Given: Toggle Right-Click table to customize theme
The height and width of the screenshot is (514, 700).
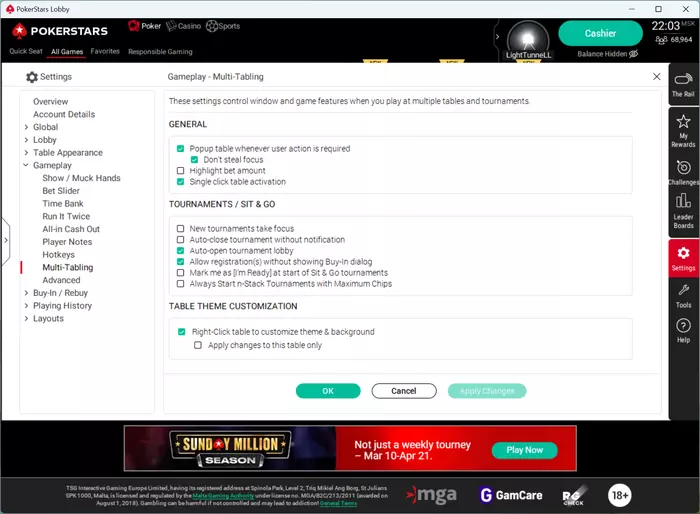Looking at the screenshot, I should pyautogui.click(x=181, y=331).
